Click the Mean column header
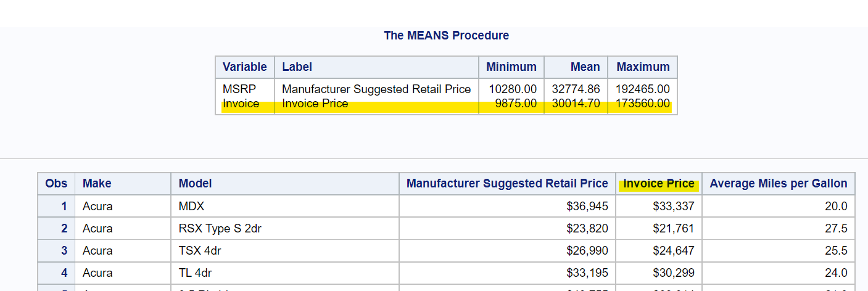Viewport: 868px width, 291px height. pyautogui.click(x=585, y=67)
